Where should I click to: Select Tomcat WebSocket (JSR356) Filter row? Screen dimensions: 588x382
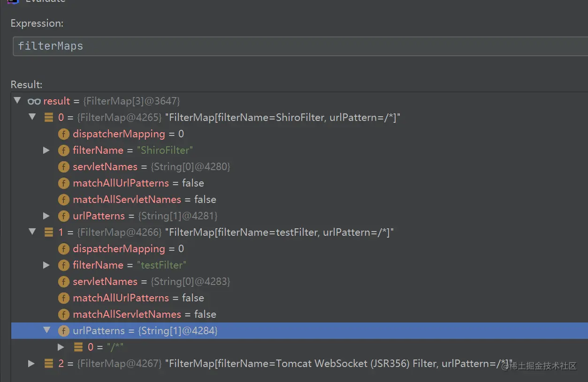point(299,363)
